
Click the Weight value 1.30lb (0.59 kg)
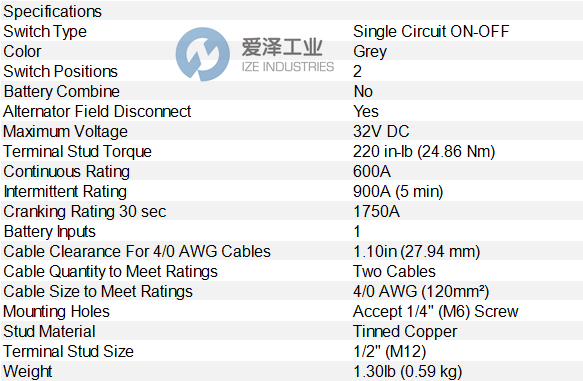point(408,372)
